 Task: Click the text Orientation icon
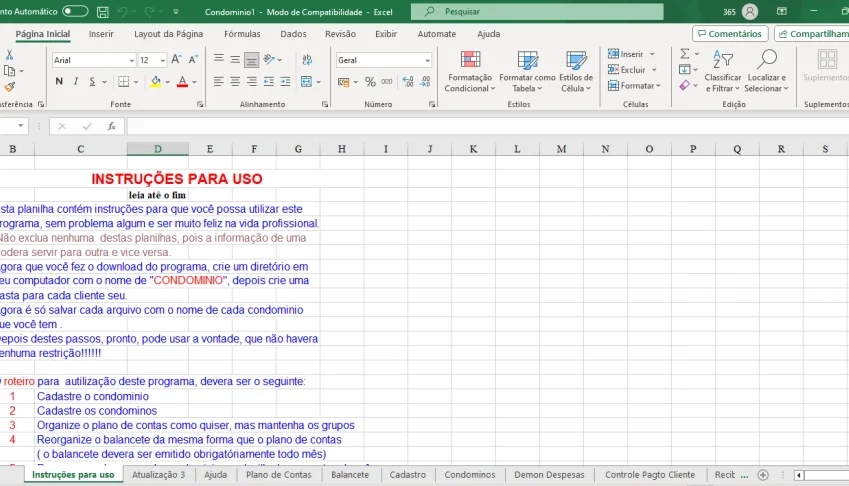coord(269,59)
